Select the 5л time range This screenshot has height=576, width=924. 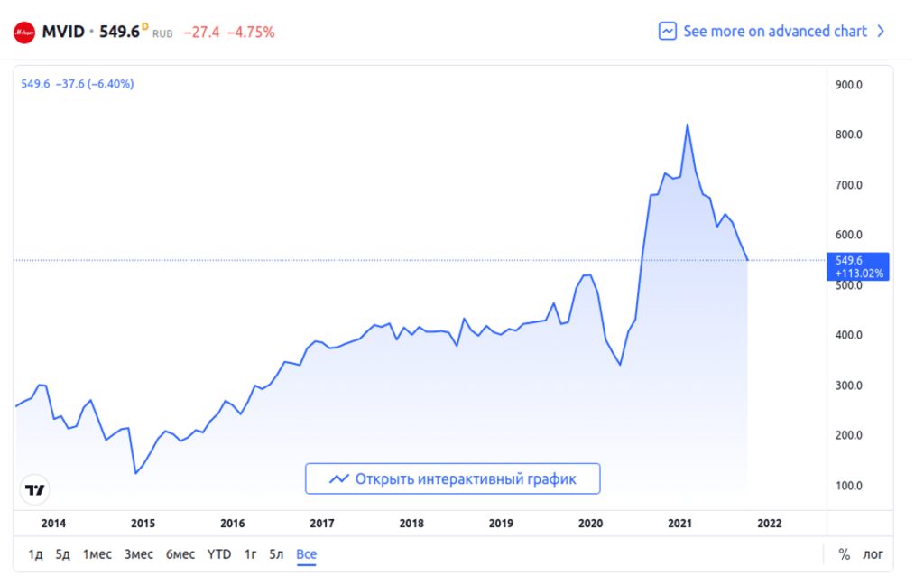tap(277, 554)
